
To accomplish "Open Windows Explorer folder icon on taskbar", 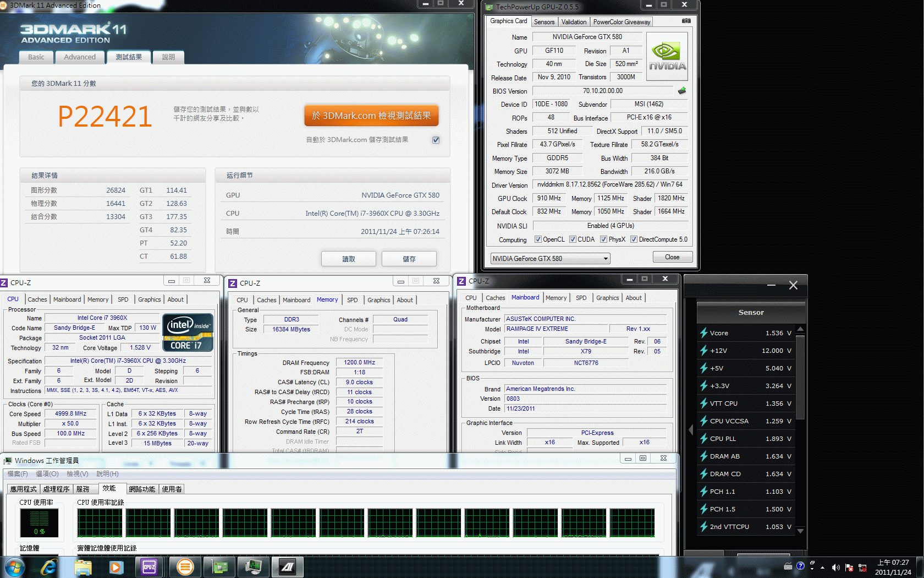I will [83, 567].
